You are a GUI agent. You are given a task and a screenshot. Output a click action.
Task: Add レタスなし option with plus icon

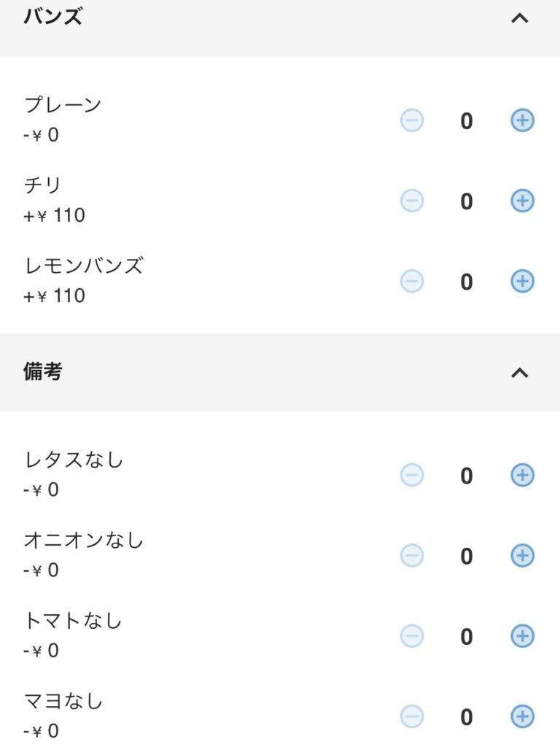point(522,476)
